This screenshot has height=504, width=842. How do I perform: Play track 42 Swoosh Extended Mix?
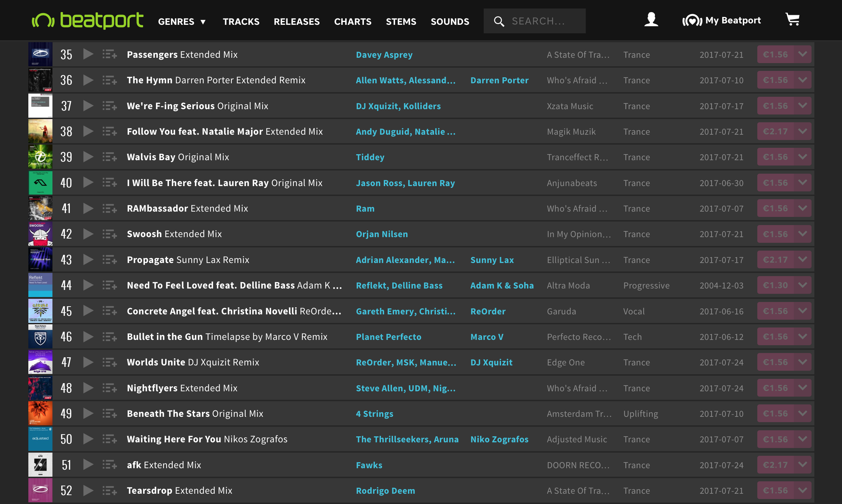coord(88,234)
